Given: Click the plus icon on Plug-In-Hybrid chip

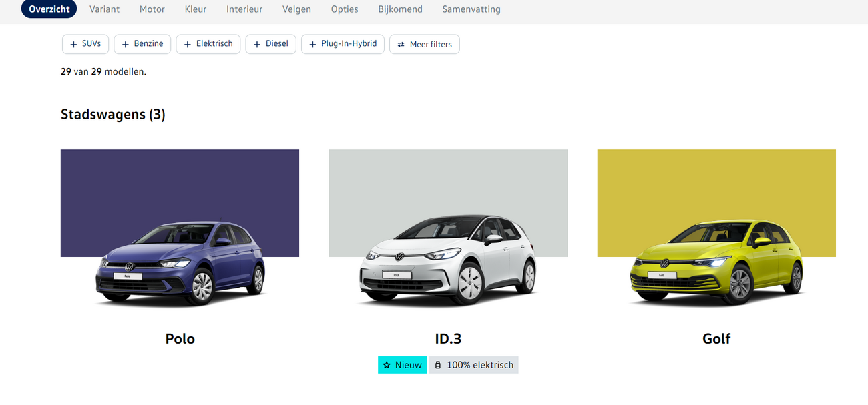Looking at the screenshot, I should click(x=312, y=45).
